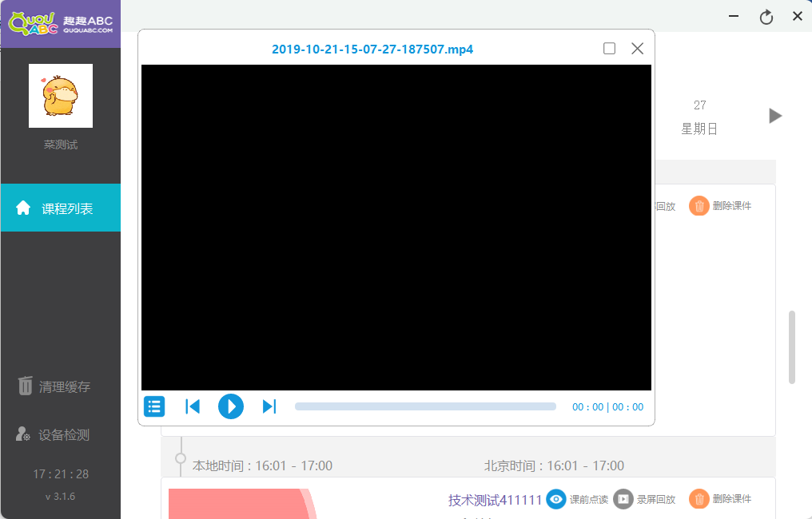The image size is (812, 519).
Task: Click the duck user avatar
Action: (x=61, y=96)
